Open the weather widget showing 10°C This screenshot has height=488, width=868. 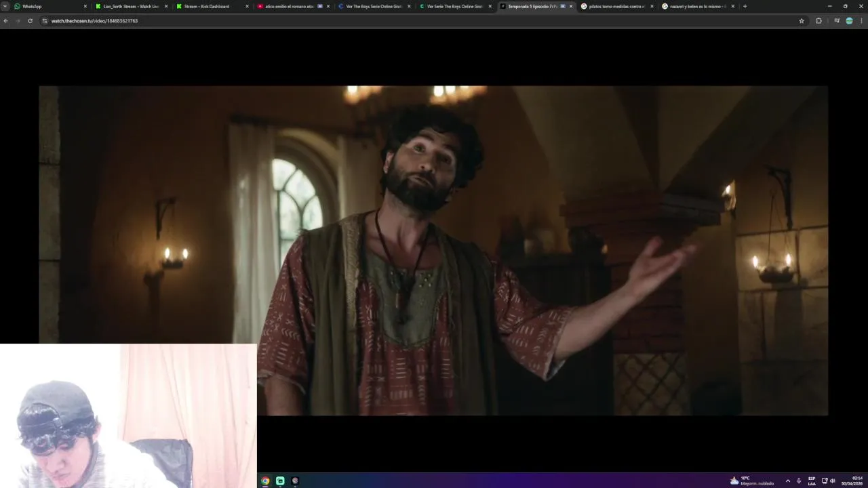coord(752,481)
